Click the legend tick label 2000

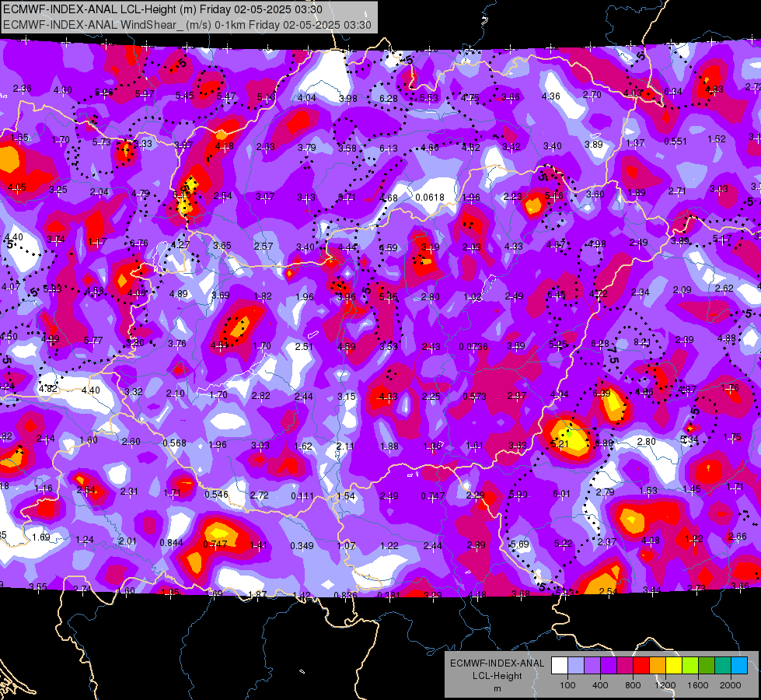click(731, 685)
